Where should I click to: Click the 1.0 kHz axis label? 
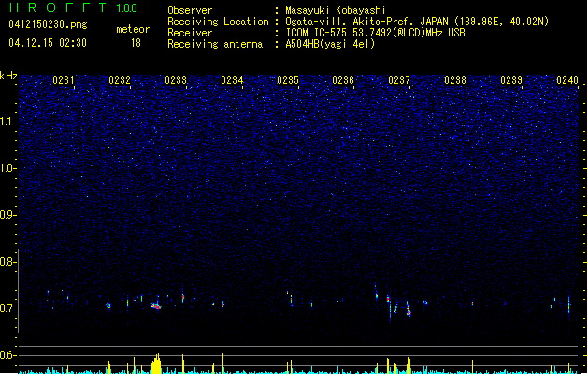(8, 168)
